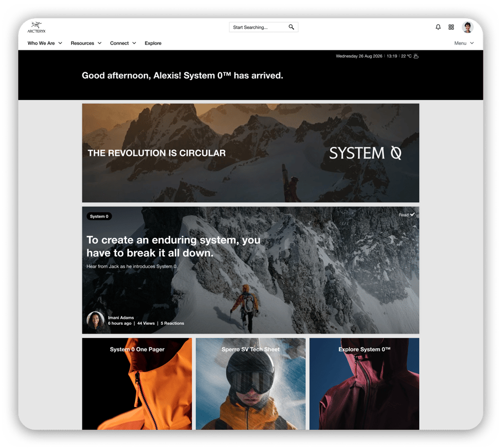Expand the Who We Are menu

[x=45, y=43]
